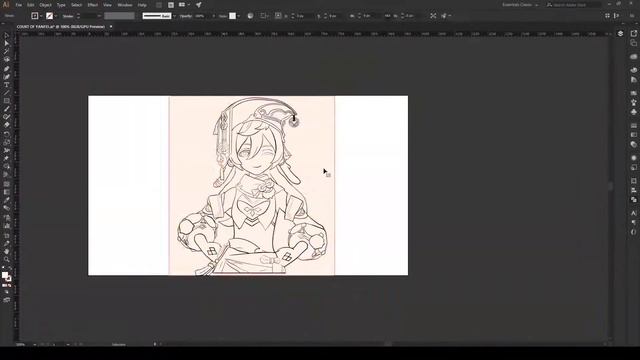Open the Select menu
The width and height of the screenshot is (640, 360).
[76, 5]
